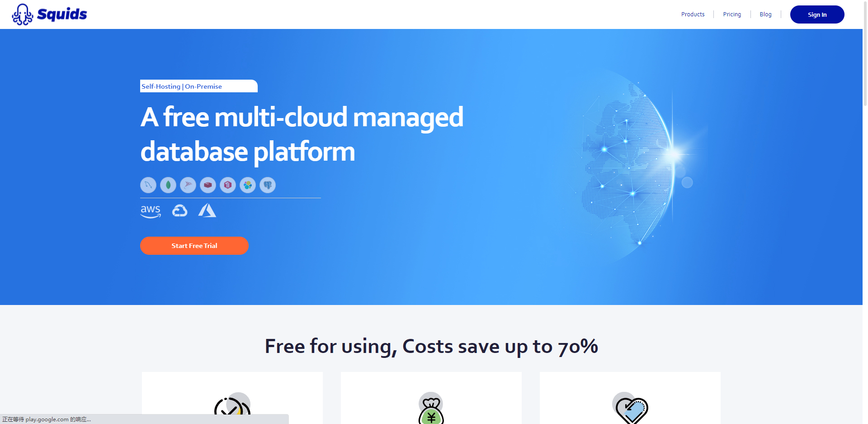
Task: Click the AWS cloud provider logo
Action: [151, 211]
